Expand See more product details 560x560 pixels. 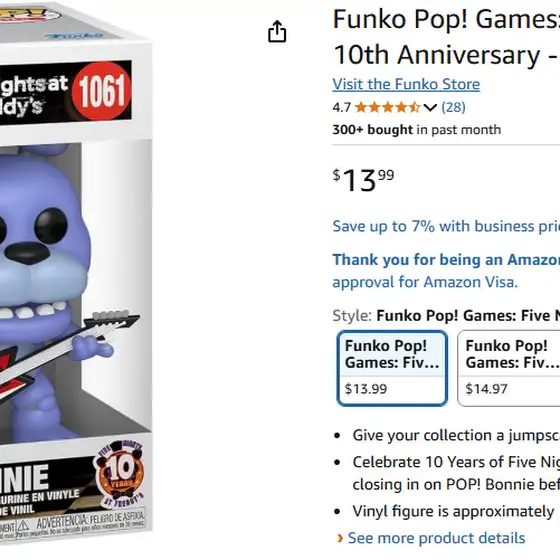[x=436, y=538]
